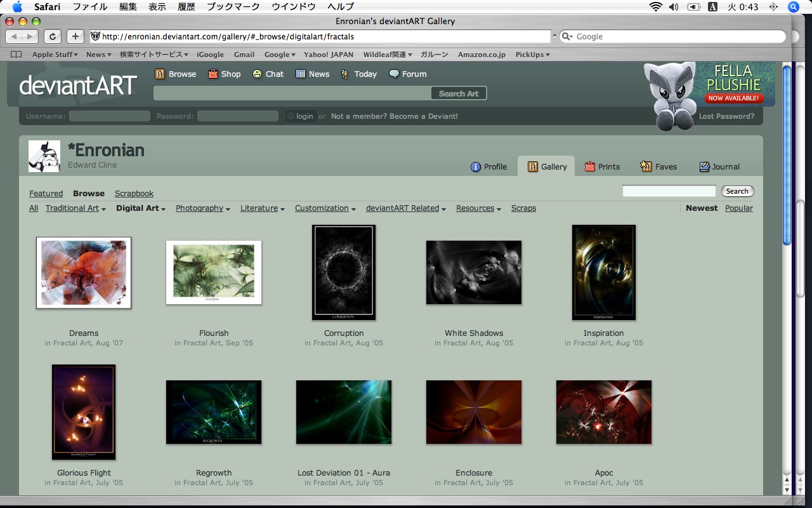Screen dimensions: 812x508
Task: Open the 履歴 menu
Action: click(187, 7)
